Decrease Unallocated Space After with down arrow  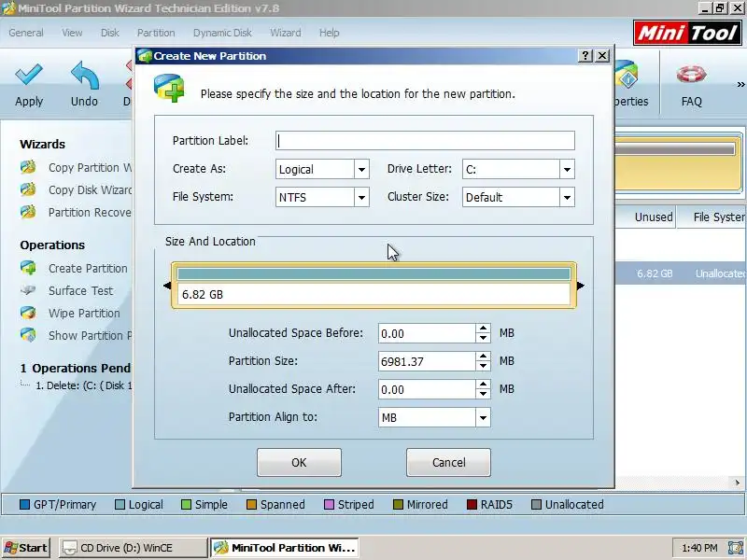[483, 394]
